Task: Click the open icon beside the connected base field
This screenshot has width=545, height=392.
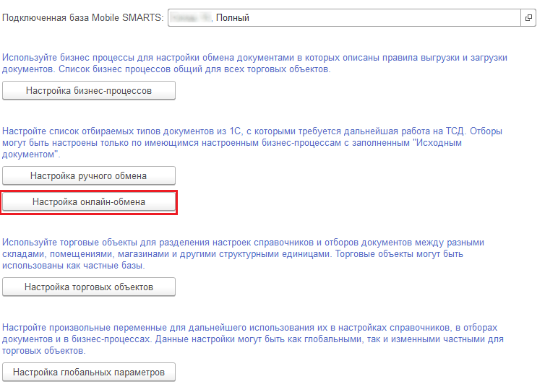Action: click(x=527, y=18)
